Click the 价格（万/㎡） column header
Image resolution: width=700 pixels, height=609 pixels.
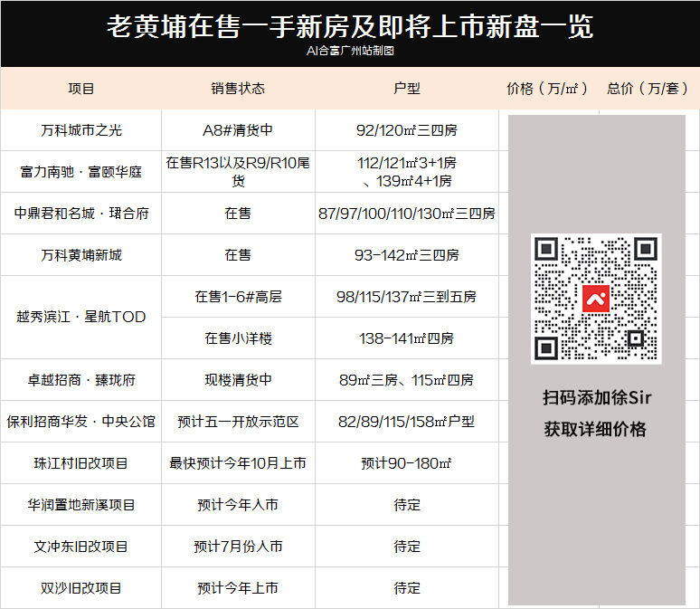click(x=547, y=89)
